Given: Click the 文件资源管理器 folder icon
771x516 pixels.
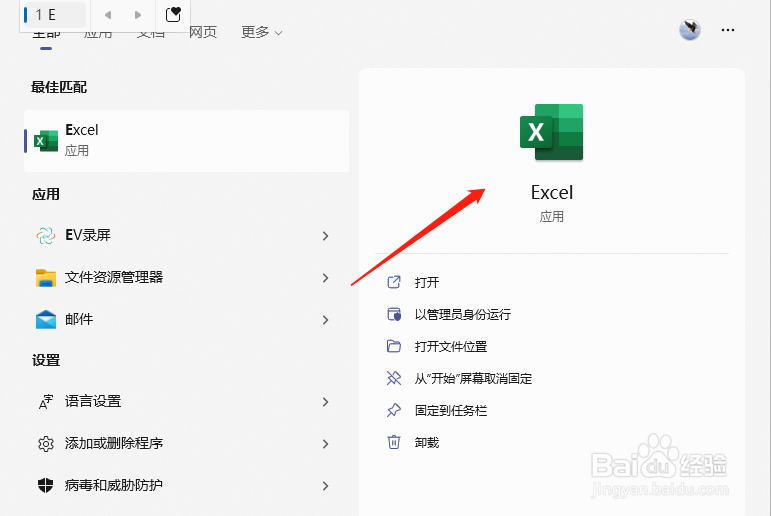Looking at the screenshot, I should (46, 278).
